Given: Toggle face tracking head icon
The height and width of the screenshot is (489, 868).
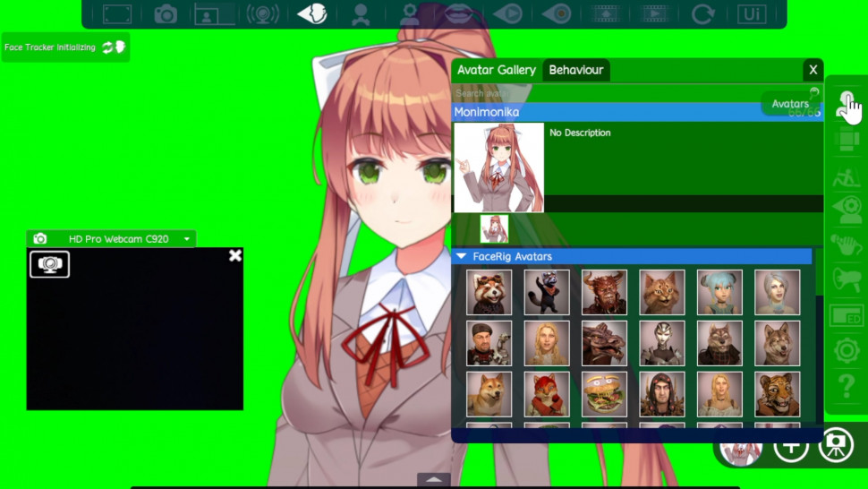Looking at the screenshot, I should click(312, 13).
